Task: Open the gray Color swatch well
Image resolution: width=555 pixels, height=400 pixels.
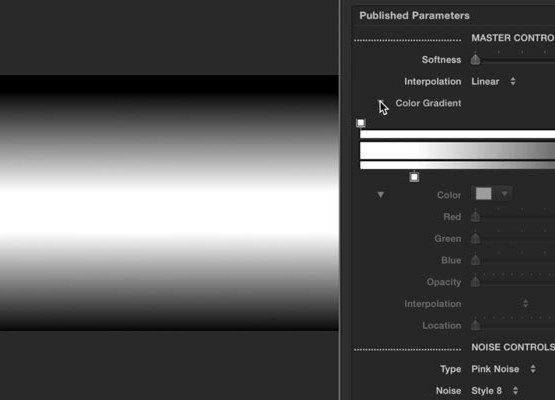Action: [x=484, y=194]
